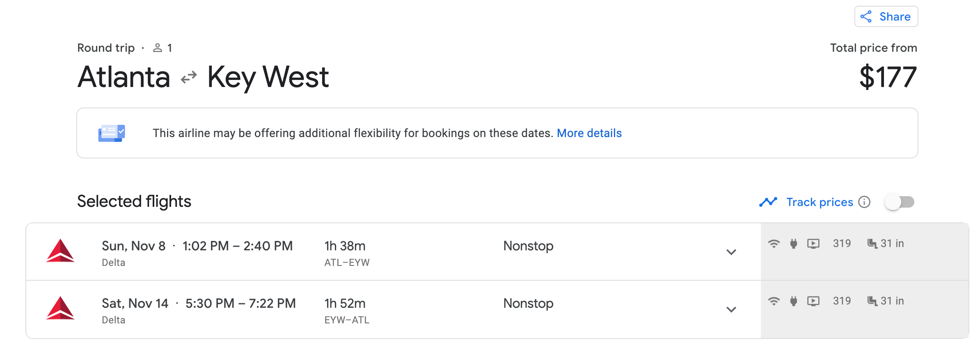This screenshot has width=980, height=348.
Task: Click the round-trip arrows between Atlanta and Key West
Action: pos(189,77)
